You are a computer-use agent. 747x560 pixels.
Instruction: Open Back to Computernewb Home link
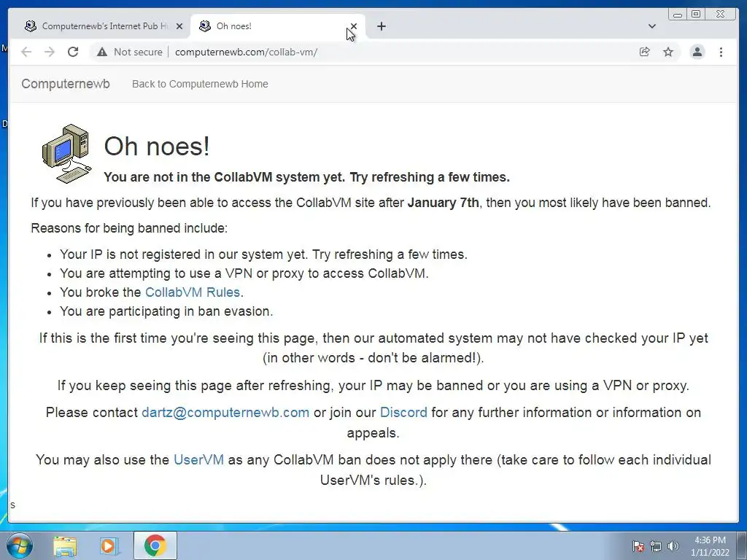pyautogui.click(x=200, y=84)
